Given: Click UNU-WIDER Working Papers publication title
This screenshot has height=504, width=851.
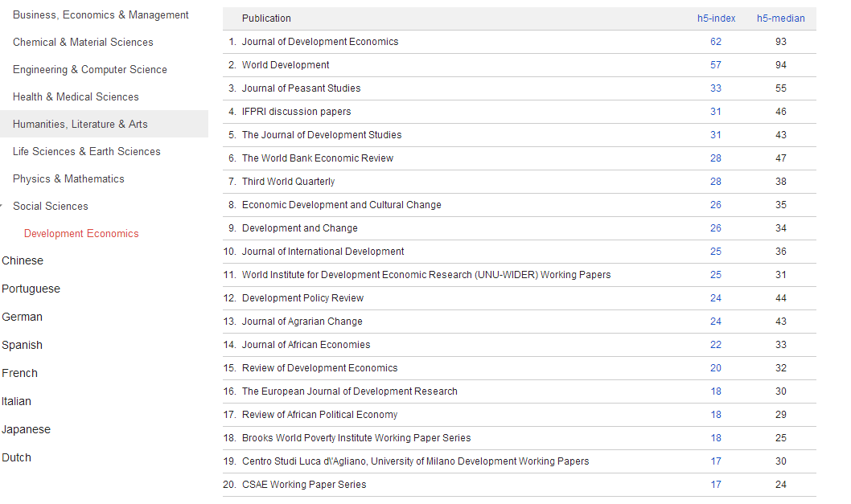Looking at the screenshot, I should click(x=426, y=275).
